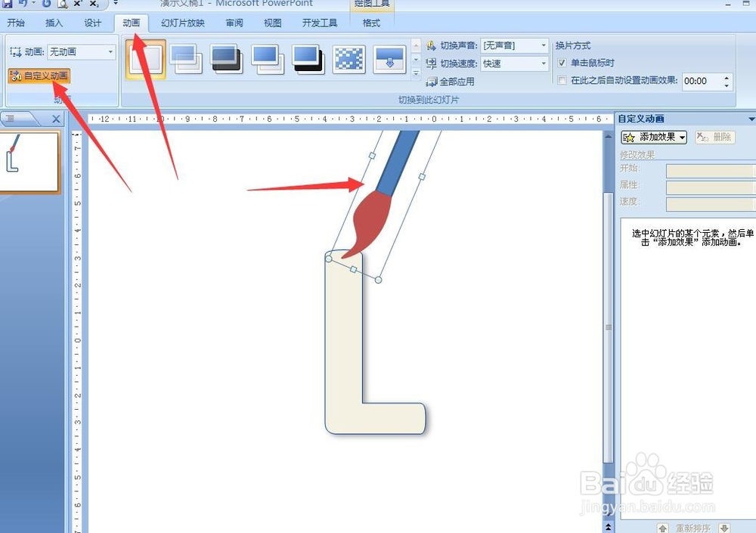The image size is (756, 533).
Task: Open the 格式 drawing tools tab
Action: 371,23
